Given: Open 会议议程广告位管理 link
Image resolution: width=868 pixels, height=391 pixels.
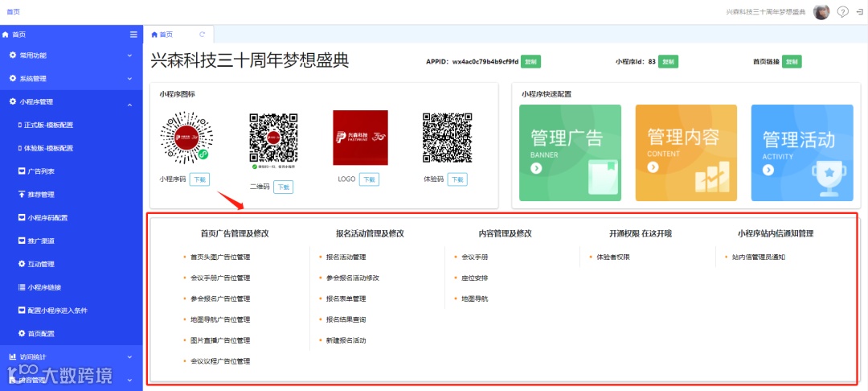Looking at the screenshot, I should coord(220,361).
